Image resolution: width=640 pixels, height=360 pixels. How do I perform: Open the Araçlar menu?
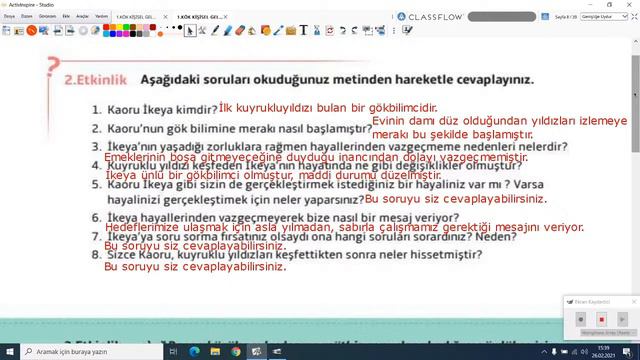pyautogui.click(x=82, y=16)
